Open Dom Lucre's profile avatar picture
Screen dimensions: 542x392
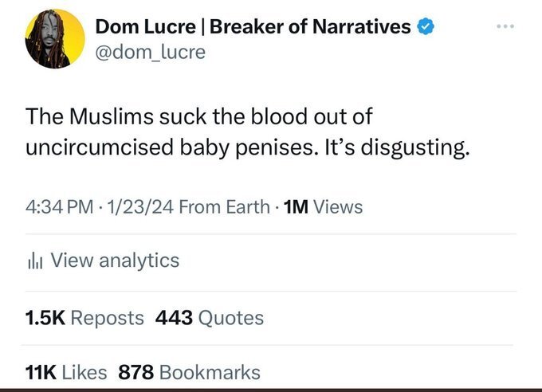point(55,39)
